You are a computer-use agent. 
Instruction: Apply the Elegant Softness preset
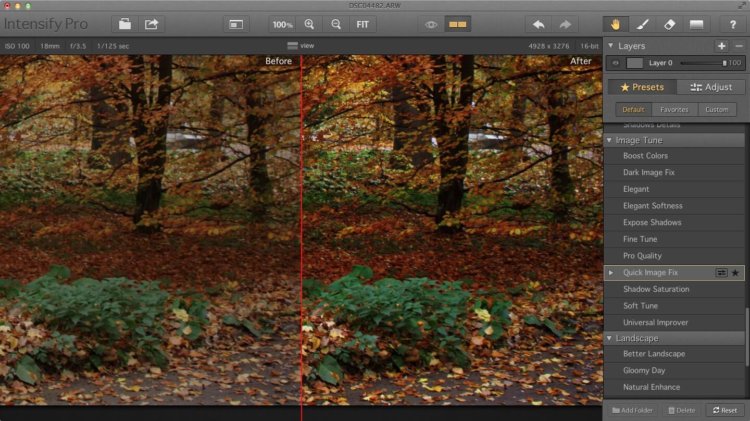click(674, 206)
